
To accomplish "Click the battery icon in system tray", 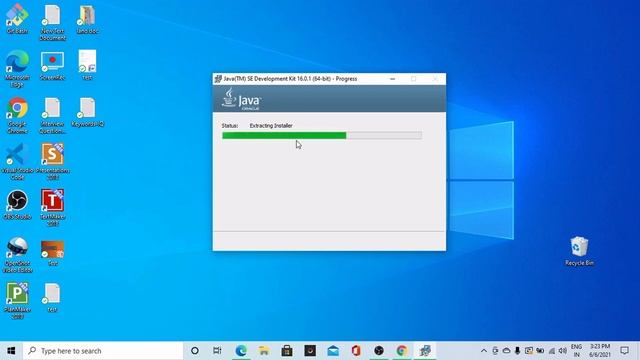I will (540, 351).
